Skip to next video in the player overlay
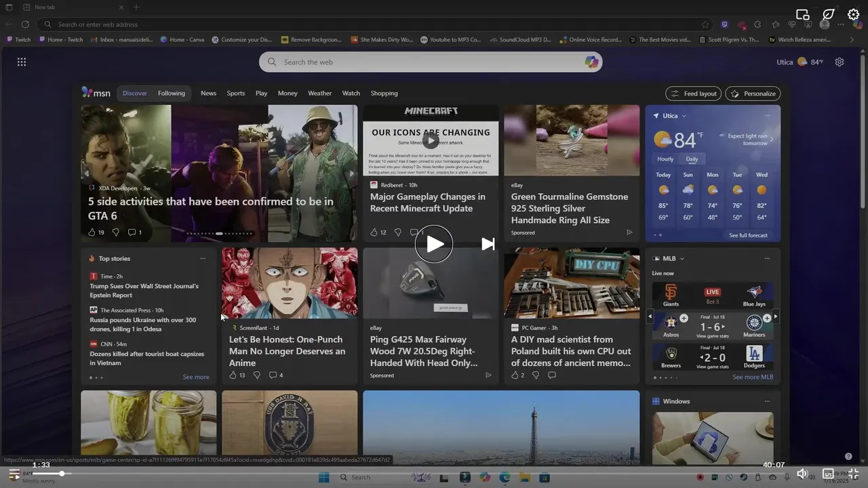Viewport: 868px width, 488px height. tap(488, 244)
